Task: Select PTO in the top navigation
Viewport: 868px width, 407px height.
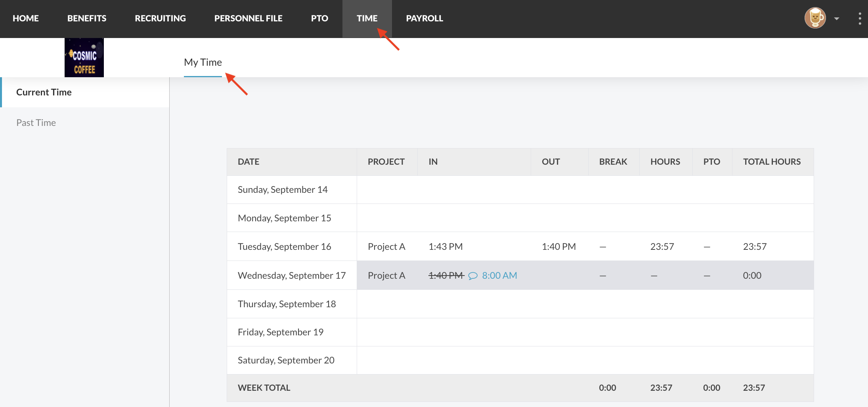Action: click(x=319, y=19)
